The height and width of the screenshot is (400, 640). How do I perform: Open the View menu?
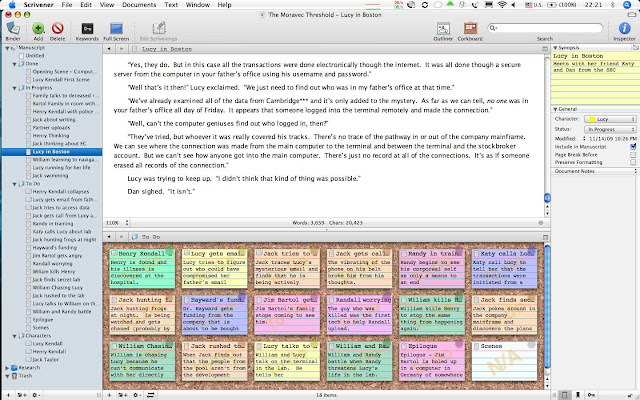pos(107,5)
